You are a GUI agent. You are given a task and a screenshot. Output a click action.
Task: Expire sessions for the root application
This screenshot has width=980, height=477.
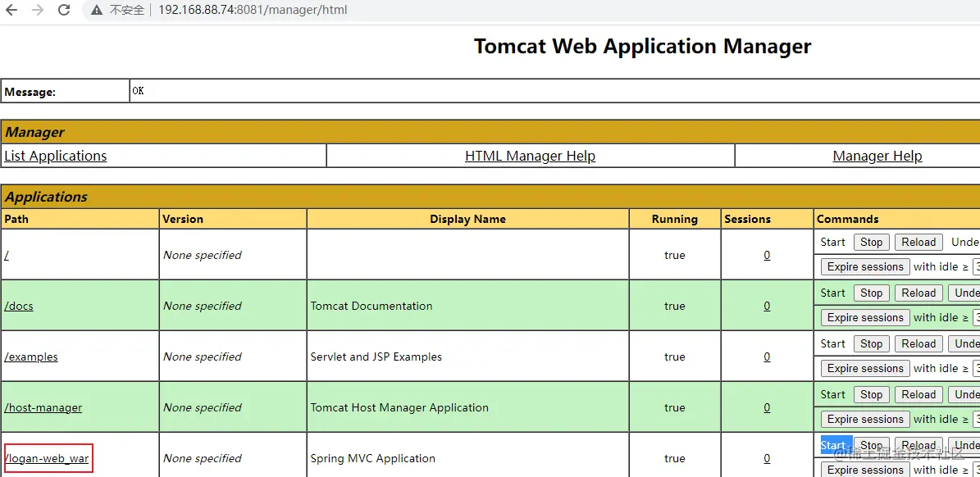click(865, 266)
